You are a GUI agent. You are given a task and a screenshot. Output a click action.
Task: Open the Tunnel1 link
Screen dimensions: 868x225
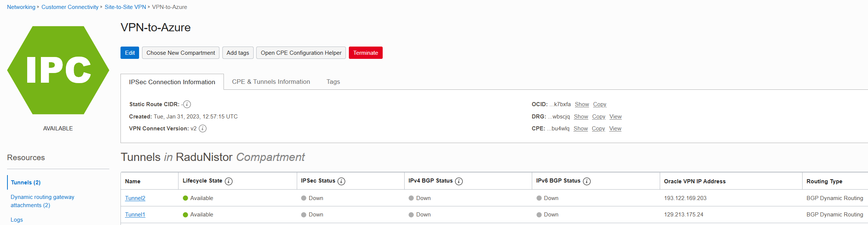135,215
